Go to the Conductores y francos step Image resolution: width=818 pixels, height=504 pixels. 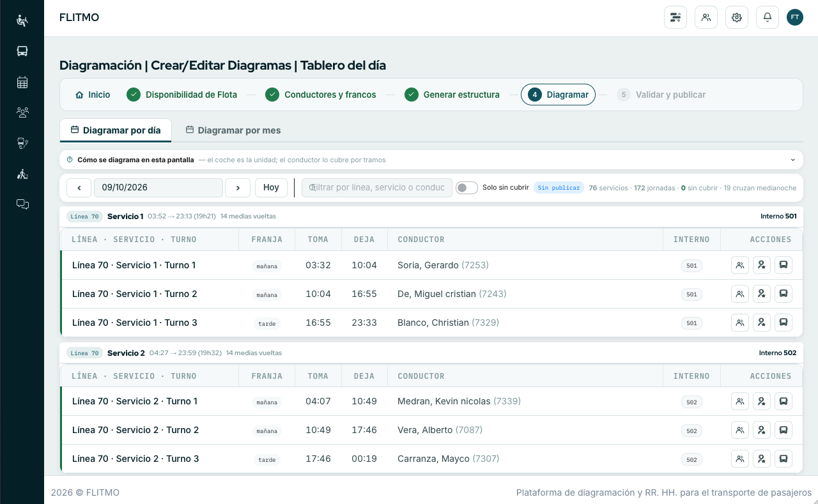click(321, 95)
